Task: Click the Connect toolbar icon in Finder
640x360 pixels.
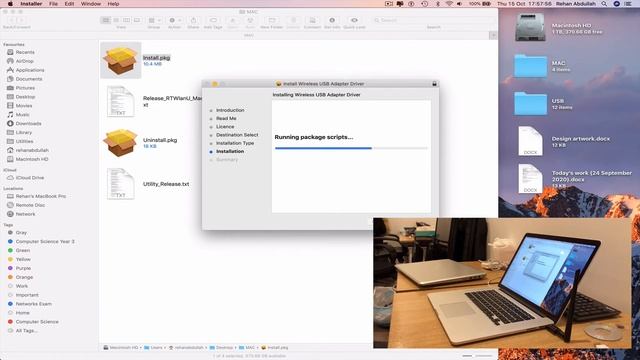Action: pos(312,20)
